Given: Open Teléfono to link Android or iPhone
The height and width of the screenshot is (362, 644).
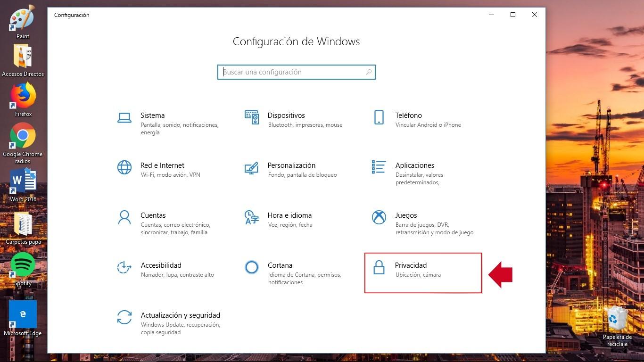Looking at the screenshot, I should point(408,115).
